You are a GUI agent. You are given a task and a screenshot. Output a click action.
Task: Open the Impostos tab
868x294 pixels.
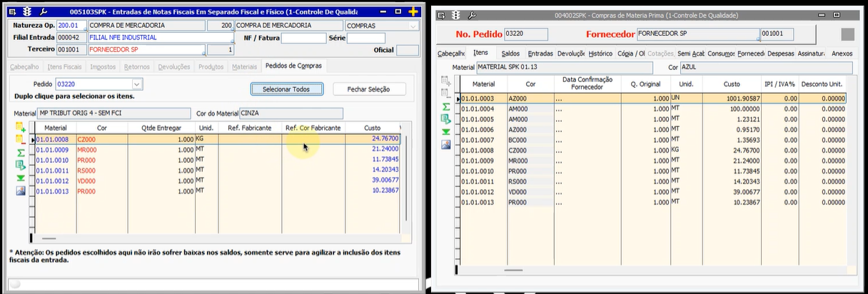point(104,66)
